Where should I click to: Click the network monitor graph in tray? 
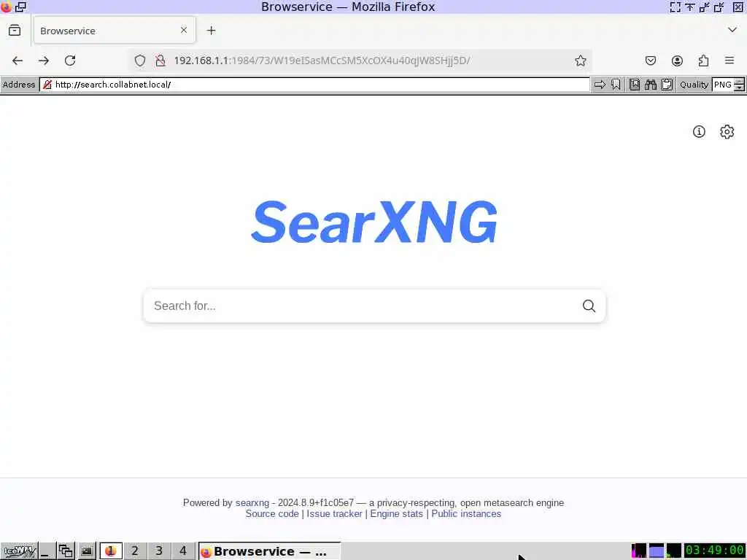coord(673,551)
